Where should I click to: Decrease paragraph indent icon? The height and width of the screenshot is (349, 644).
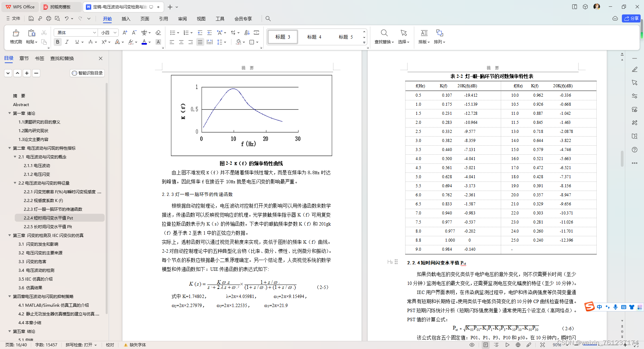click(x=200, y=33)
